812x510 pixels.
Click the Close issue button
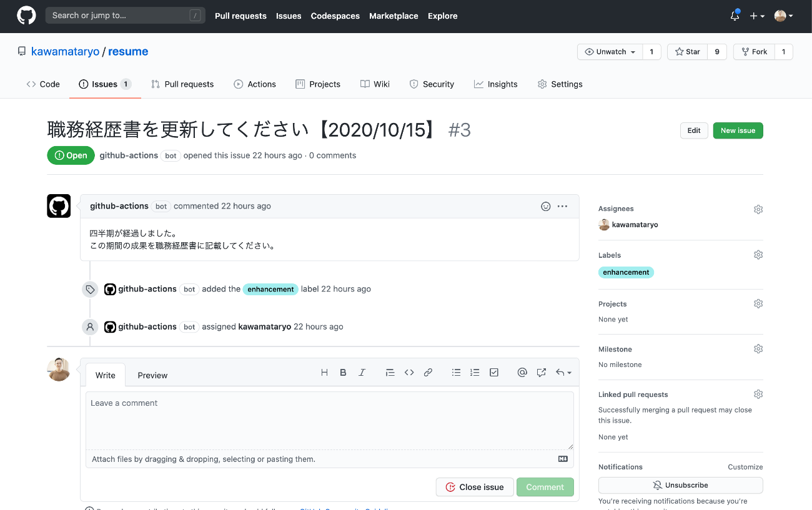coord(475,487)
